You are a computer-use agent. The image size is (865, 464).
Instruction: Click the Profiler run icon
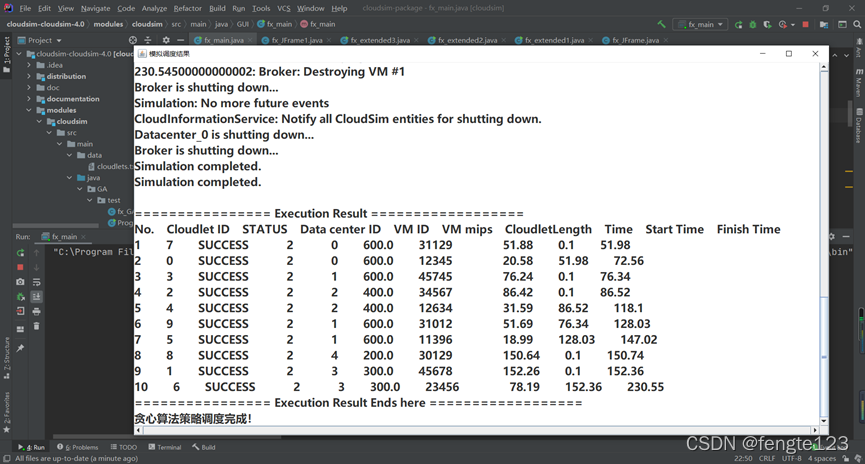point(782,24)
